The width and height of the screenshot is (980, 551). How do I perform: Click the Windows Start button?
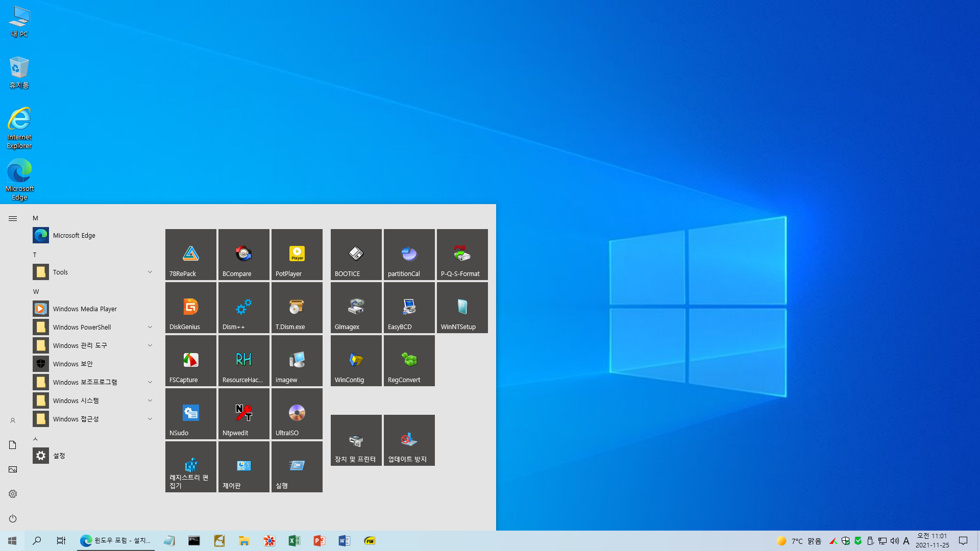click(12, 541)
